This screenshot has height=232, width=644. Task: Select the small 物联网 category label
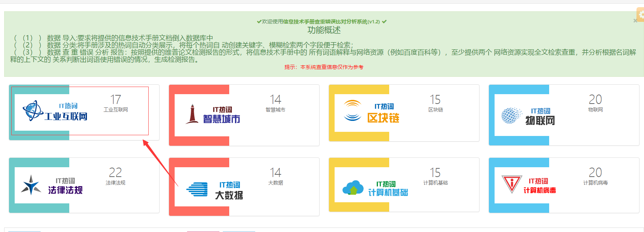click(595, 110)
